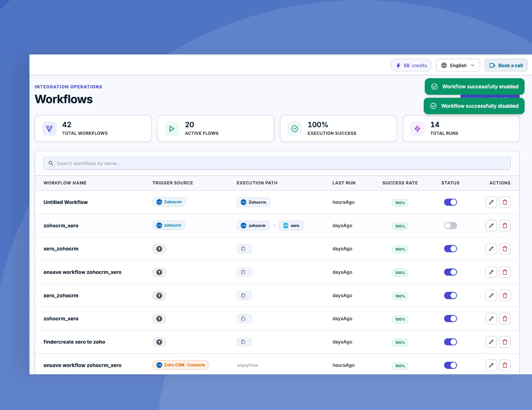The image size is (532, 410).
Task: Click the T trigger icon for findorcreate xero to zoho
Action: tap(159, 342)
